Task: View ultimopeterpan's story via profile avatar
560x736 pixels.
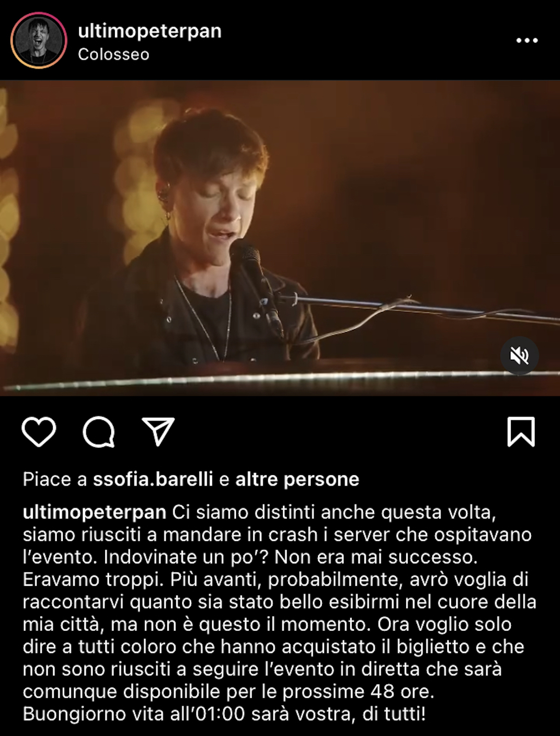Action: tap(39, 41)
